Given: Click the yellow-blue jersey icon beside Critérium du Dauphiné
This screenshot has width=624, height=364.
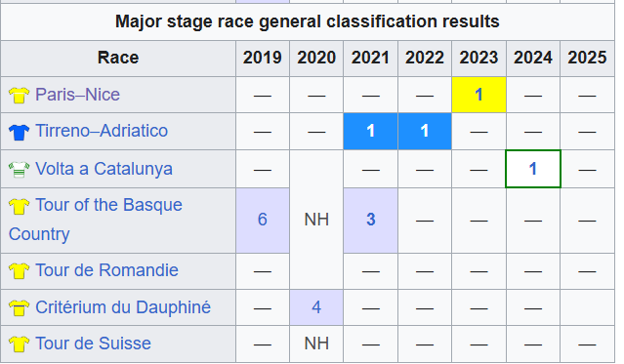Looking at the screenshot, I should (20, 308).
